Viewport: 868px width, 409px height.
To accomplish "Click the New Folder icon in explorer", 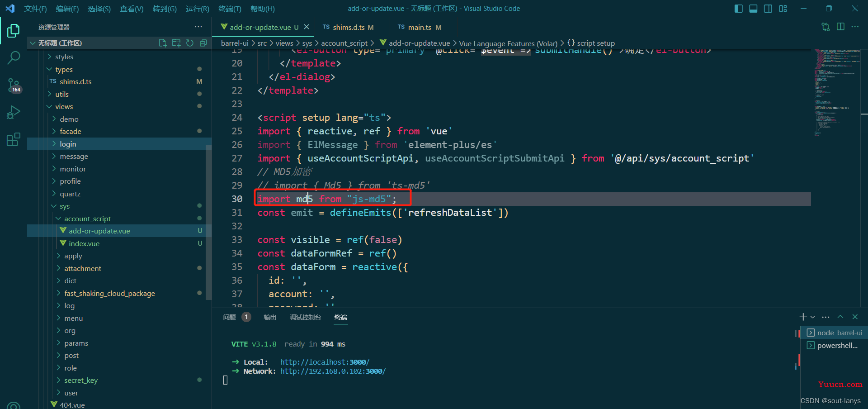I will click(x=176, y=43).
